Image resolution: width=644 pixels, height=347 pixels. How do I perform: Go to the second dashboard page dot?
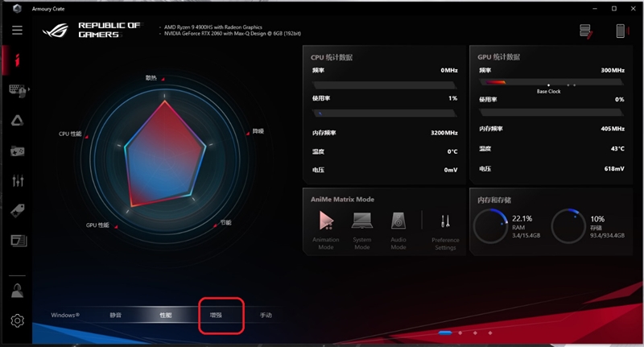pos(460,333)
